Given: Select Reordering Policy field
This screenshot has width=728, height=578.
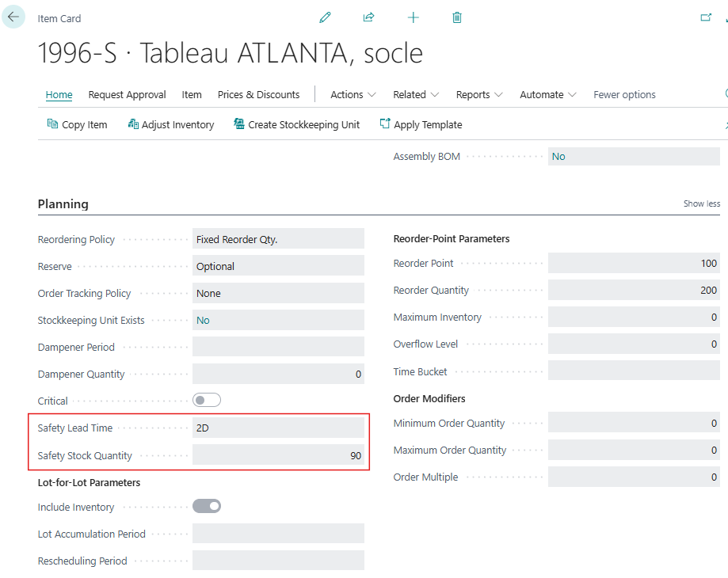Looking at the screenshot, I should pos(278,239).
